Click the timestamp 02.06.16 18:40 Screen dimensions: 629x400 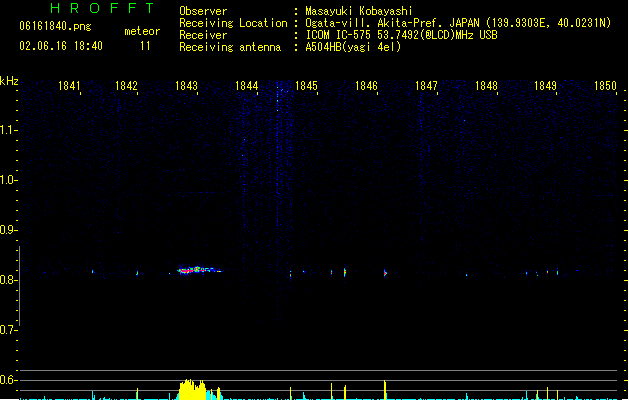click(x=61, y=46)
